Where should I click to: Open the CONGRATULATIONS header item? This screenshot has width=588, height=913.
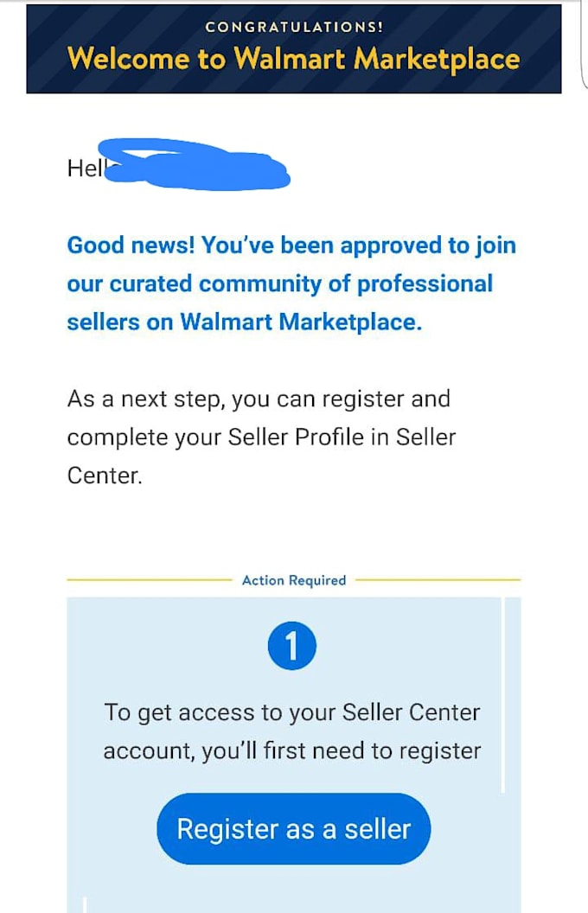click(x=294, y=27)
